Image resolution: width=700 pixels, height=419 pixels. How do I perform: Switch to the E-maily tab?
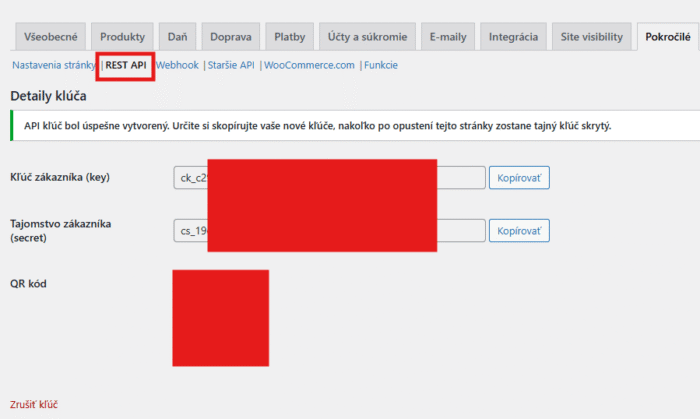[448, 37]
